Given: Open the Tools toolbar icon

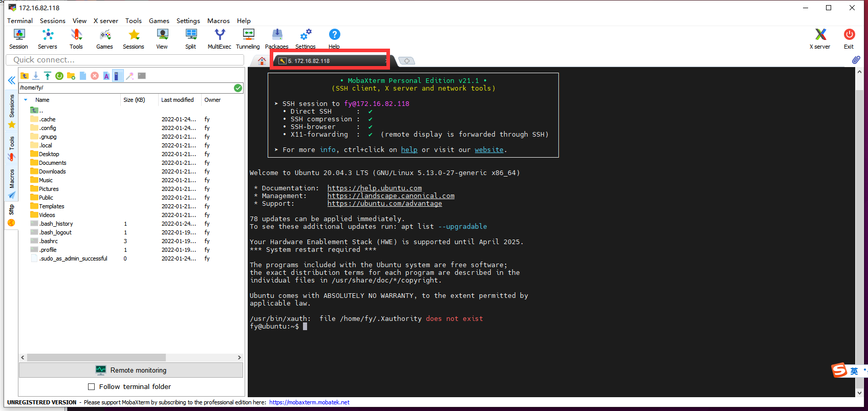Looking at the screenshot, I should click(x=76, y=39).
